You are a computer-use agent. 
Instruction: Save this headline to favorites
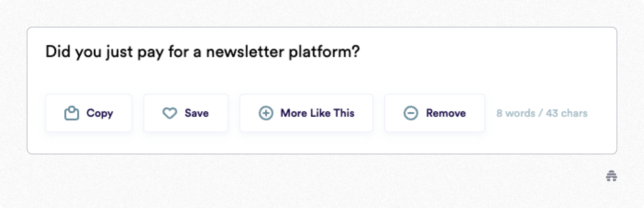186,113
